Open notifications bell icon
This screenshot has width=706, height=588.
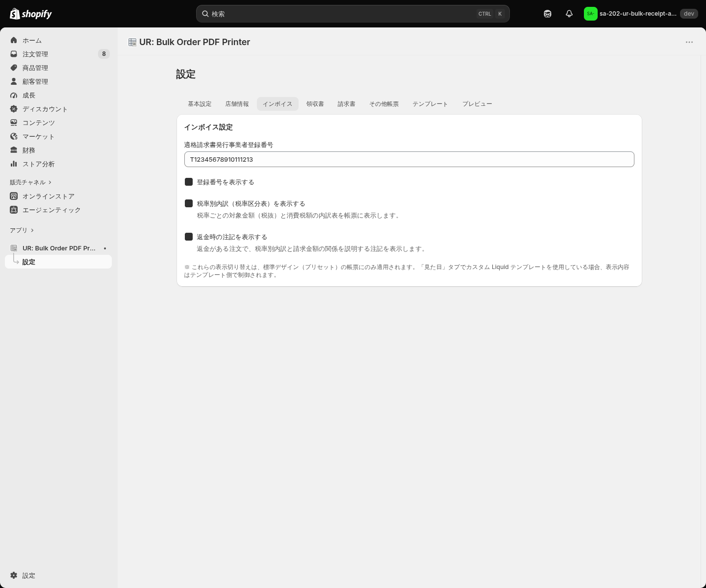coord(569,14)
